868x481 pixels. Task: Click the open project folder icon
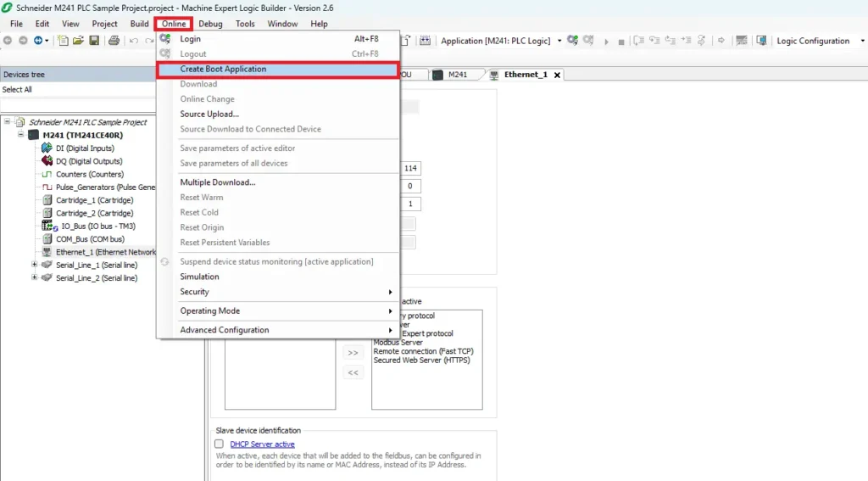(78, 41)
